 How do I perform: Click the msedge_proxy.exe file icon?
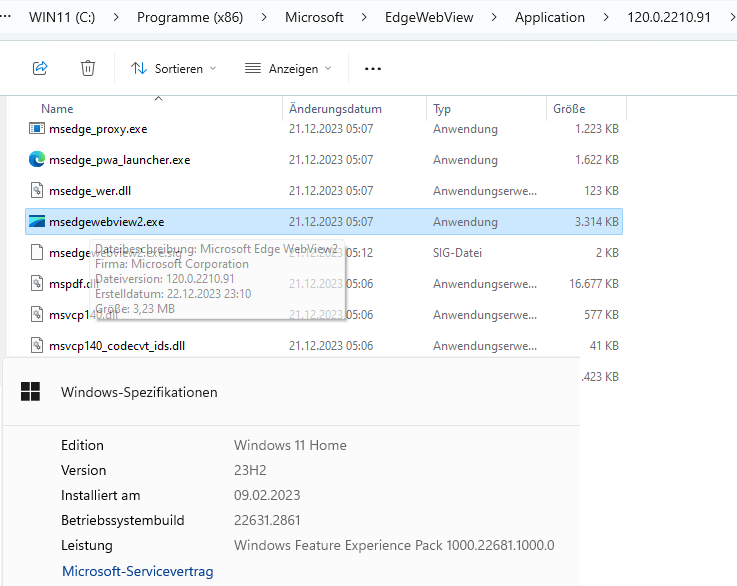pyautogui.click(x=37, y=128)
